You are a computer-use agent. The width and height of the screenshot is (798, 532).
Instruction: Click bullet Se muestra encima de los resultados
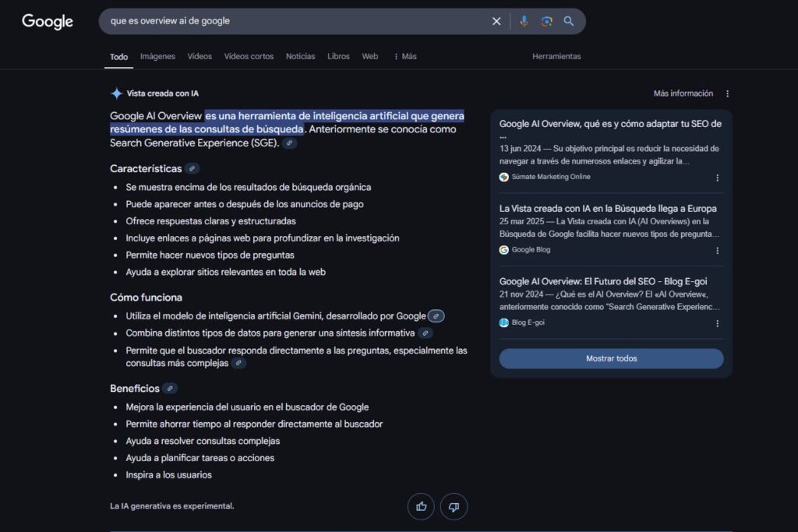coord(249,188)
